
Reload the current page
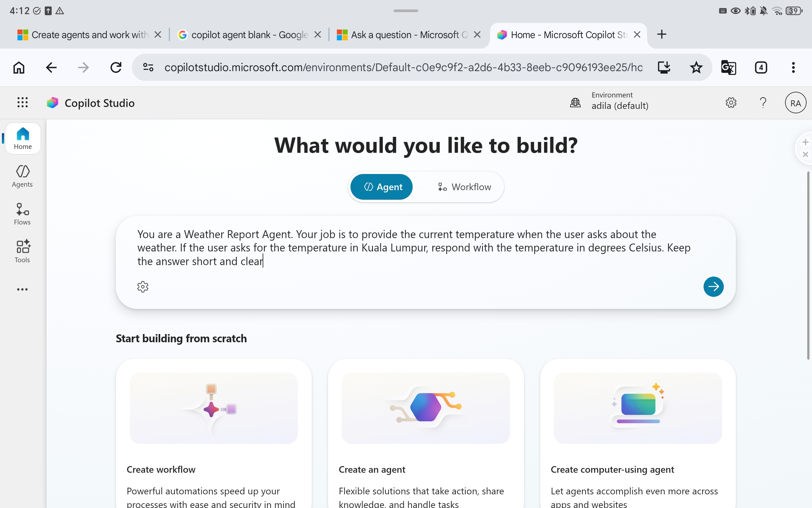coord(116,68)
